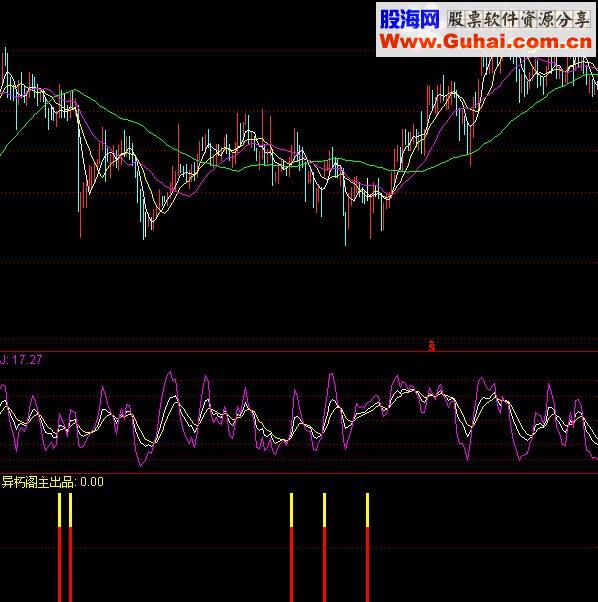Click the divider line between price and KDJ panels
This screenshot has width=598, height=602.
299,351
